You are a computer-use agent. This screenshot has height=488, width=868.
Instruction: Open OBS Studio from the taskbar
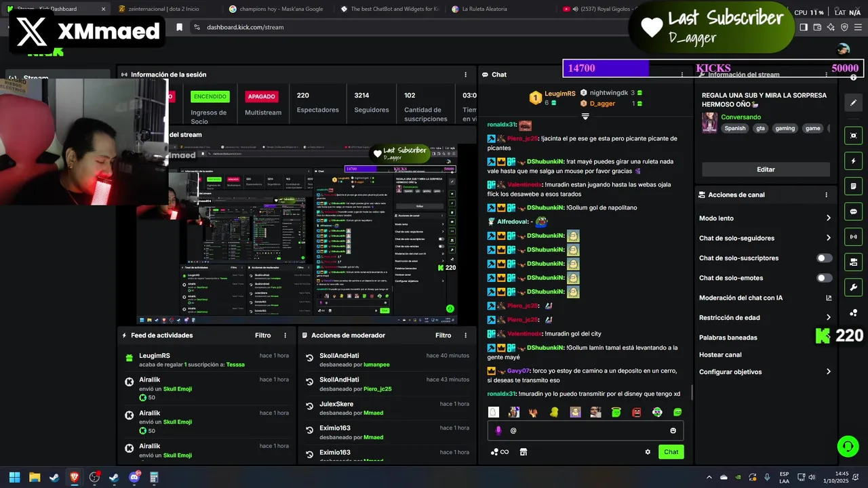click(x=94, y=477)
